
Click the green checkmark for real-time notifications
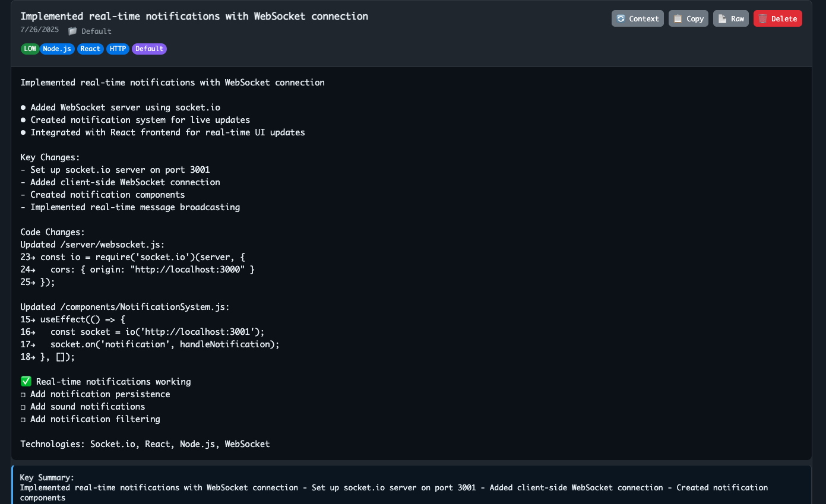(x=26, y=382)
